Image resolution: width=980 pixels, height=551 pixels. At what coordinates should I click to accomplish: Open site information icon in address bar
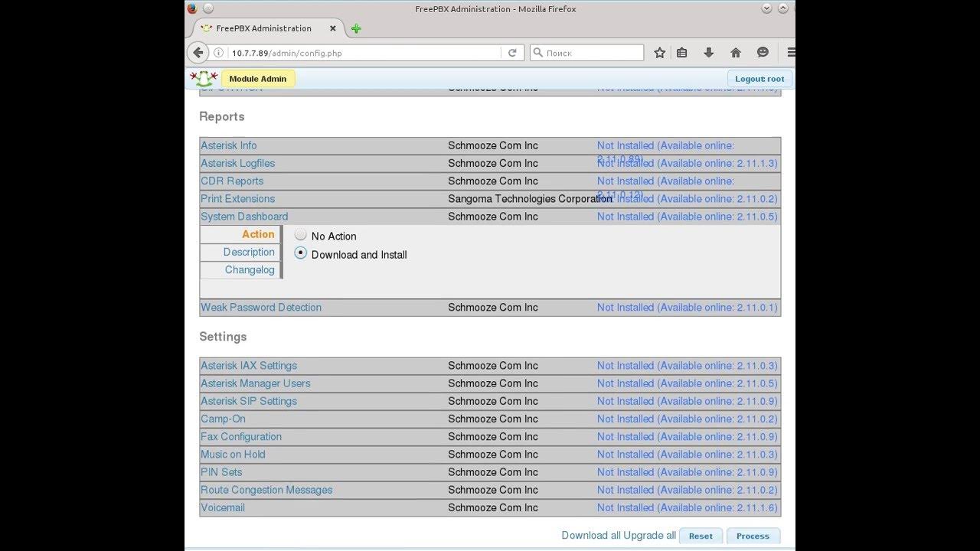click(218, 53)
